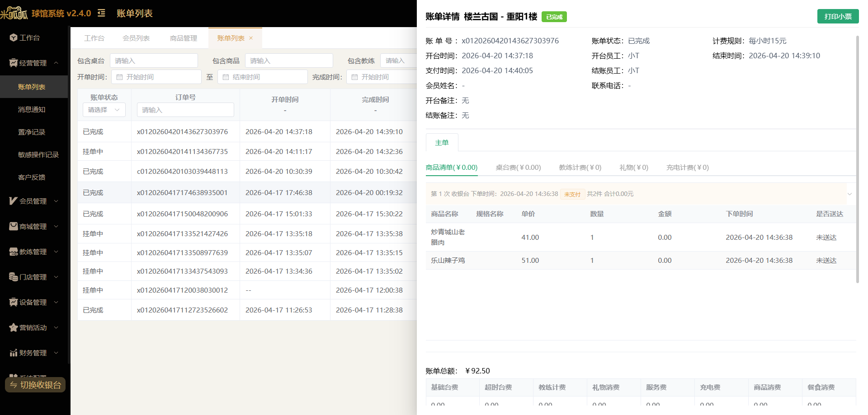
Task: Expand the 商城管理 menu group
Action: (56, 226)
